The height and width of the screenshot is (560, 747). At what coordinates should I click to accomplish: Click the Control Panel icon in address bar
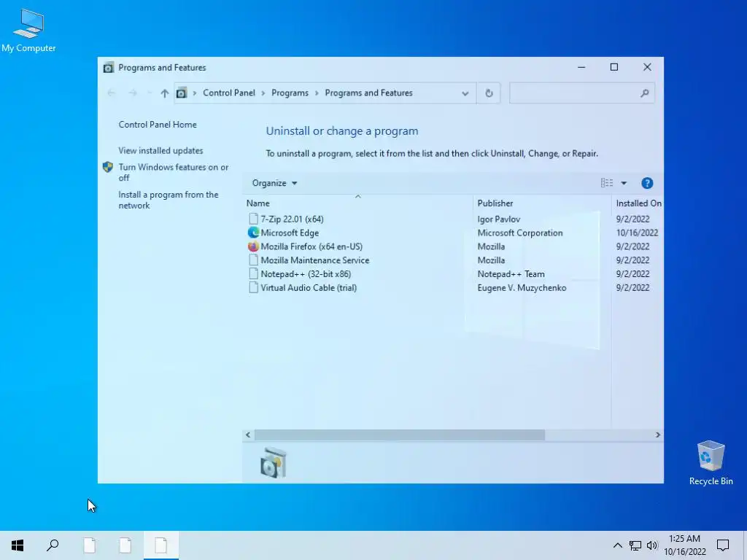click(182, 93)
